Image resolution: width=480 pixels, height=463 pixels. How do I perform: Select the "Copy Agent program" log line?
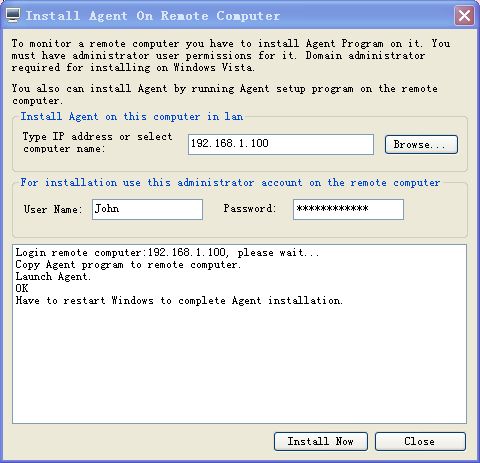click(x=128, y=265)
